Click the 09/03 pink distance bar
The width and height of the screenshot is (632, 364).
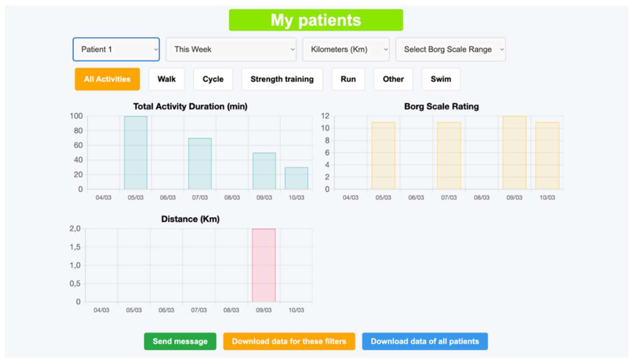tap(264, 265)
